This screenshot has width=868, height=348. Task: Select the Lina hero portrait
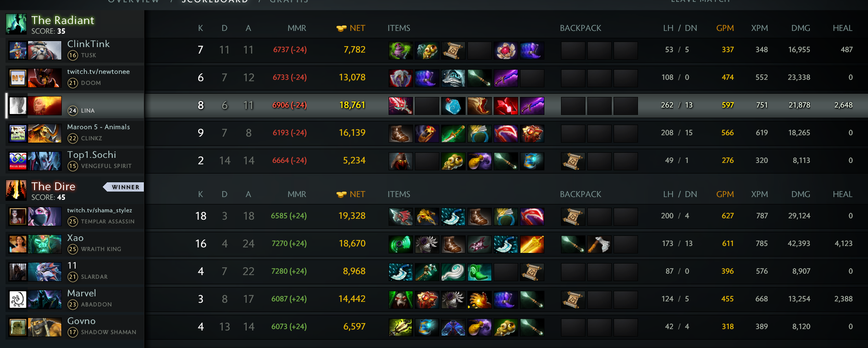[45, 106]
